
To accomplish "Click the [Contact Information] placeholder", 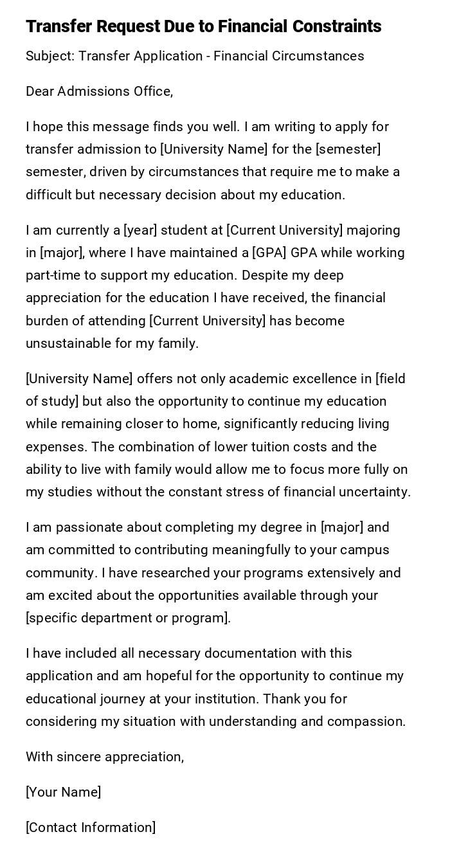I will tap(91, 827).
